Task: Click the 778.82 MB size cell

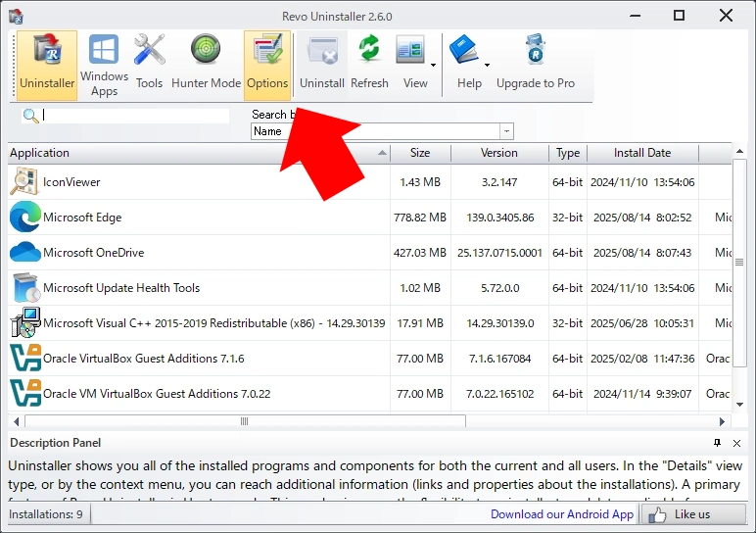Action: 420,218
